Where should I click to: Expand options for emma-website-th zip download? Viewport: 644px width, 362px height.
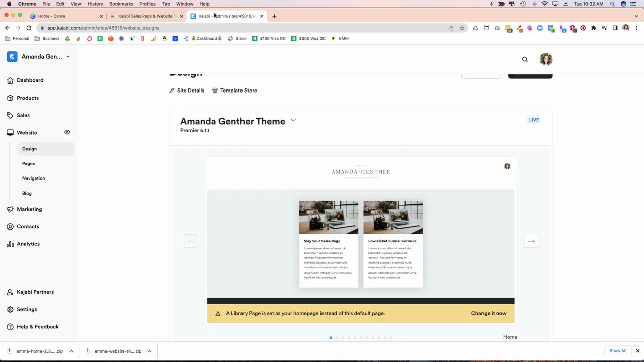(x=150, y=351)
